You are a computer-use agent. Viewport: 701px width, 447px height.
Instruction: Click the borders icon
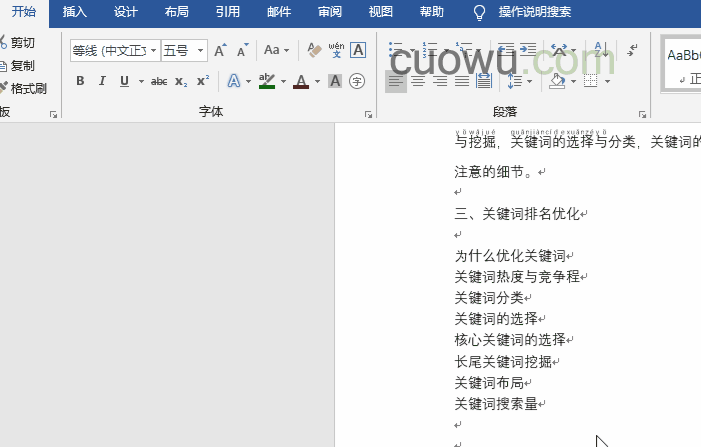point(591,81)
